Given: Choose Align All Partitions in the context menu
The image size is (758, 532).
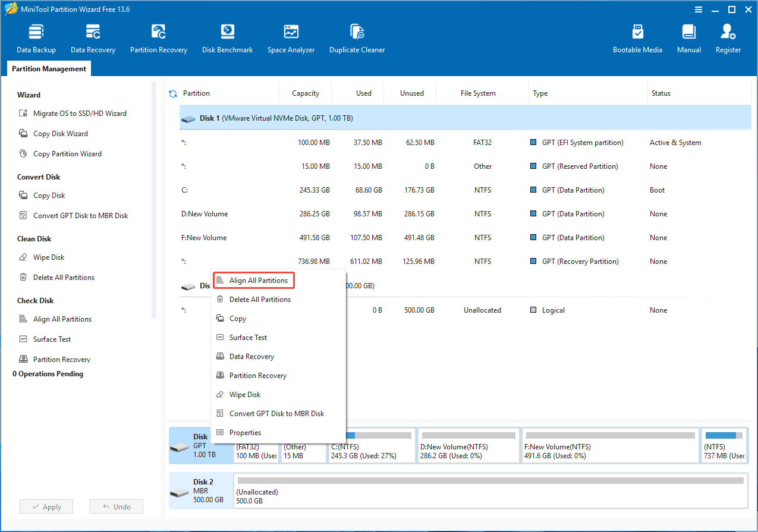Looking at the screenshot, I should [254, 281].
